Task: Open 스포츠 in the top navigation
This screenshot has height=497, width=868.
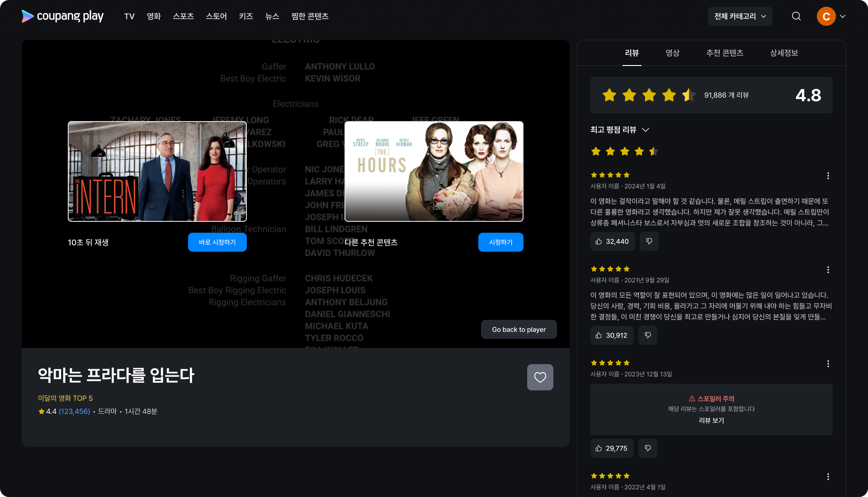Action: coord(183,16)
